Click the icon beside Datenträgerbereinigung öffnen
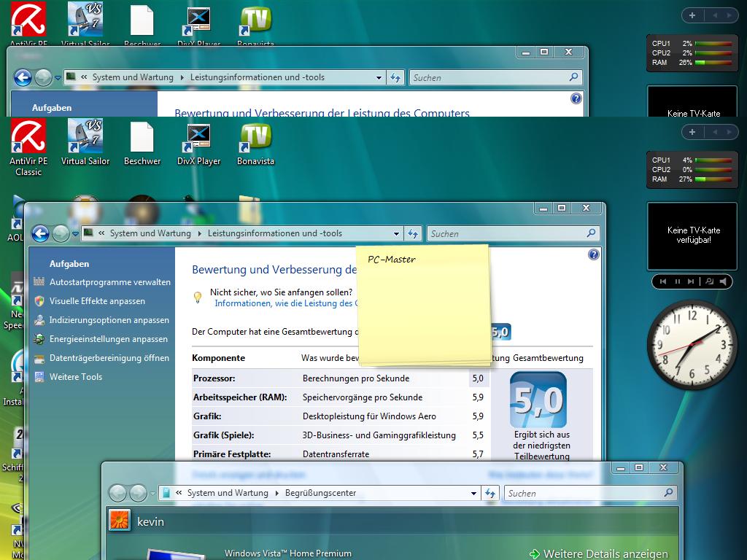This screenshot has height=560, width=747. point(39,358)
